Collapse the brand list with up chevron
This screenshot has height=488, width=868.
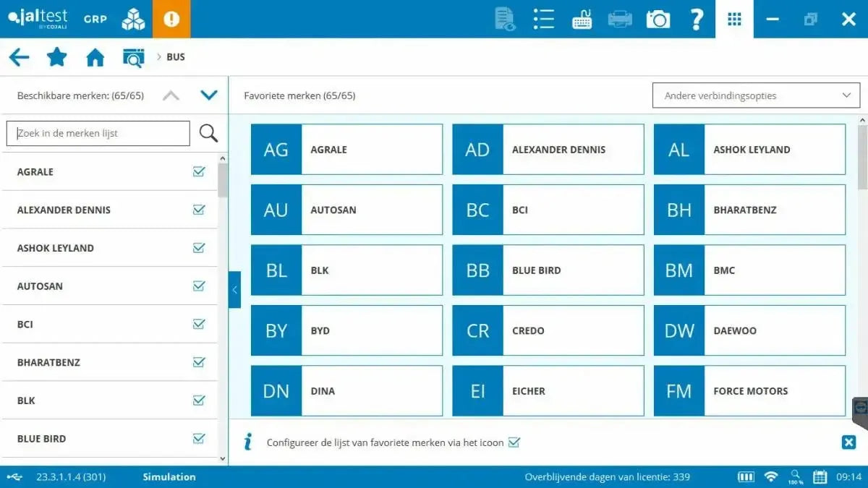(171, 95)
